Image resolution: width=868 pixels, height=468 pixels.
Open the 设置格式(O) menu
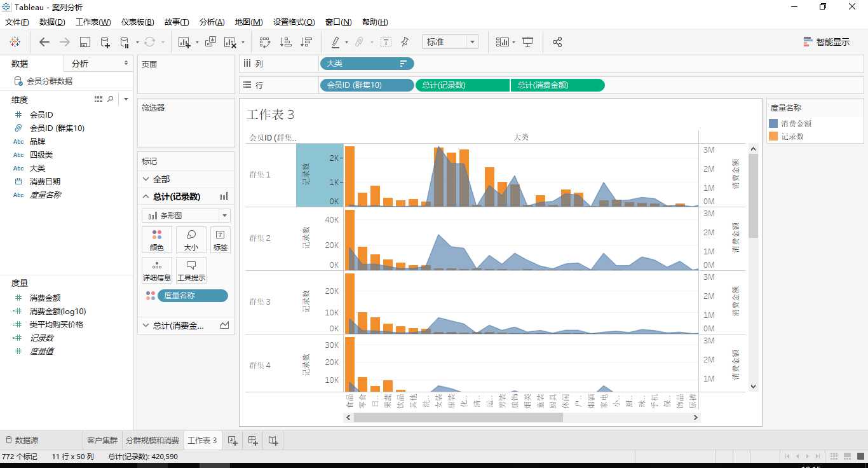294,22
